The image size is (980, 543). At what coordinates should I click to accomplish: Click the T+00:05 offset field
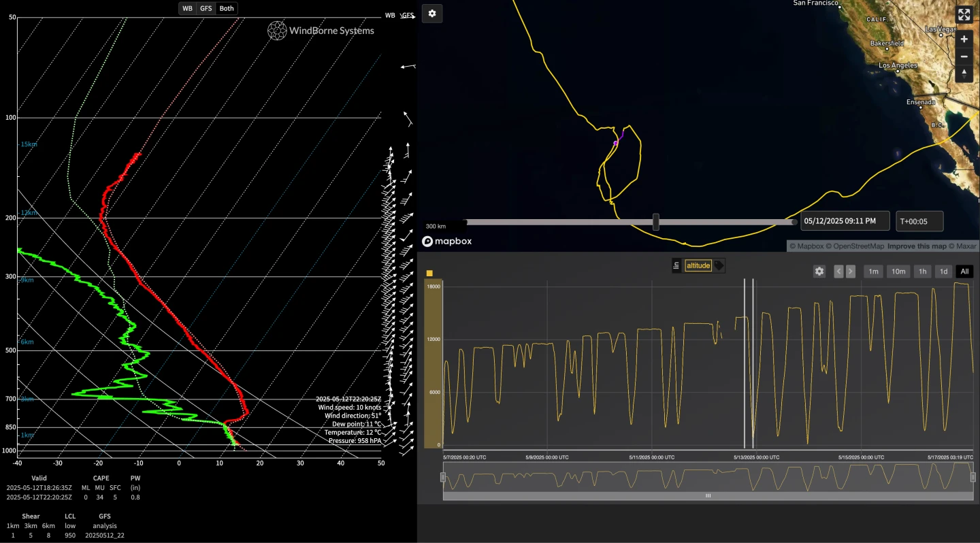(x=919, y=220)
